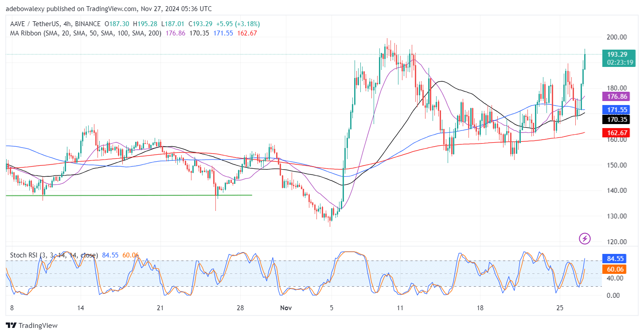Click the 25 date label on time axis
Screen dimensions: 644x335
[x=560, y=308]
